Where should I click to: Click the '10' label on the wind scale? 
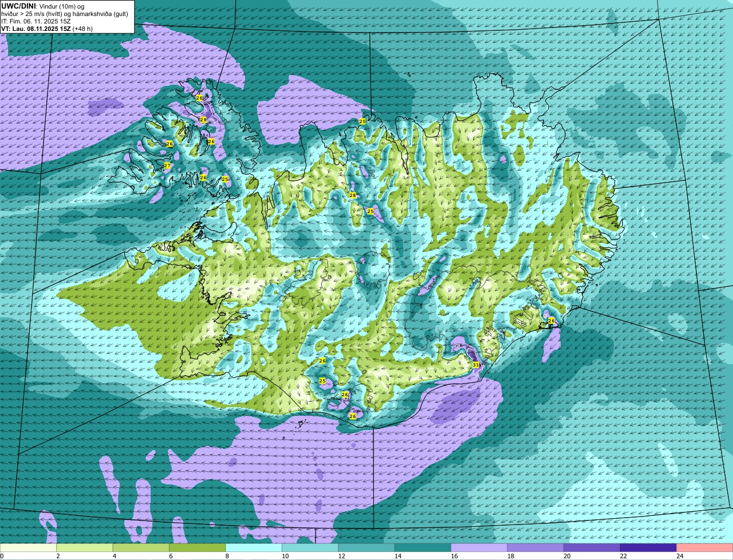coord(285,556)
